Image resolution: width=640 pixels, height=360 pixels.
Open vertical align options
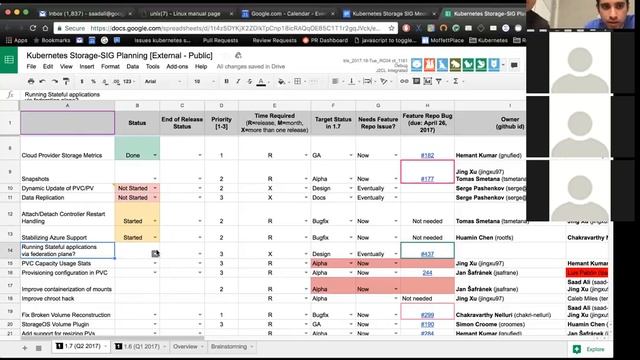[352, 81]
